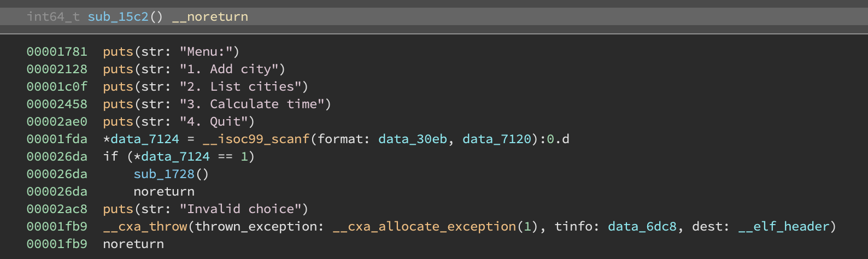
Task: Select address 00002ac8 in the gutter
Action: click(57, 209)
